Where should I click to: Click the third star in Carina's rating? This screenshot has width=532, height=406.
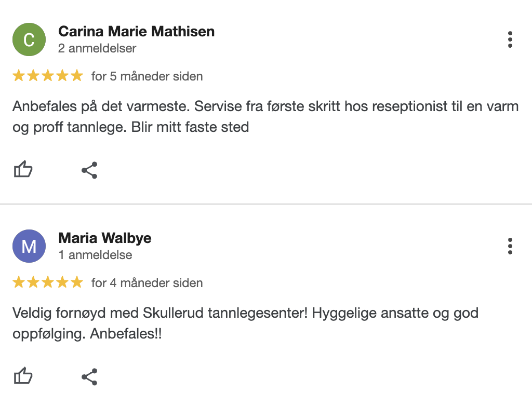click(x=48, y=76)
